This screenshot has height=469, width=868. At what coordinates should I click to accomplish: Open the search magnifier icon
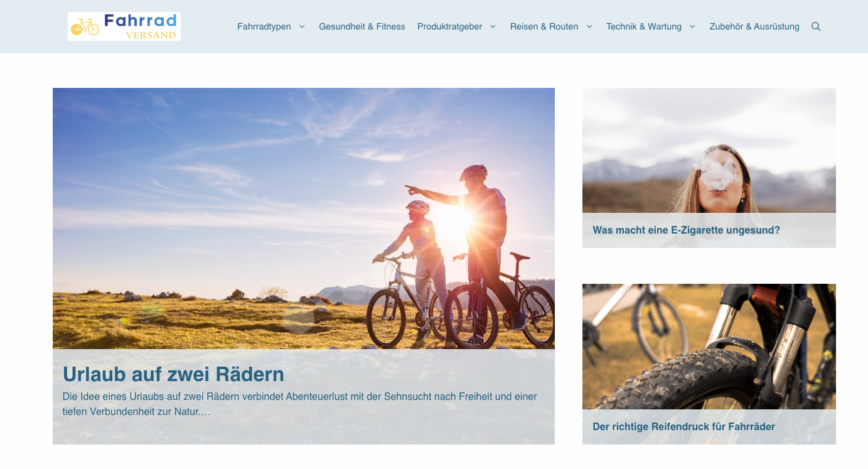pyautogui.click(x=816, y=26)
